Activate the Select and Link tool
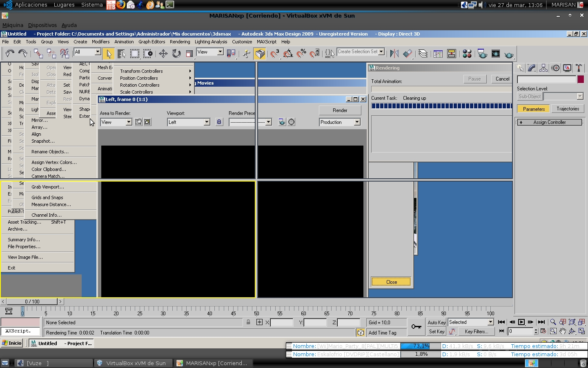Screen dimensions: 588x368 pyautogui.click(x=38, y=54)
